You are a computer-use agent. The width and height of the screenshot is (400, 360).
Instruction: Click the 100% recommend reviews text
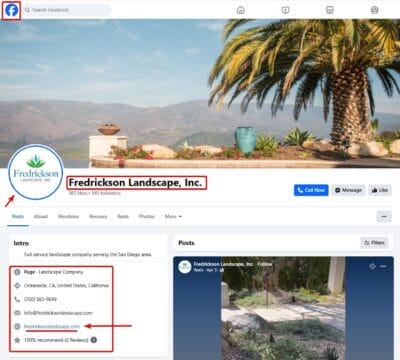56,340
